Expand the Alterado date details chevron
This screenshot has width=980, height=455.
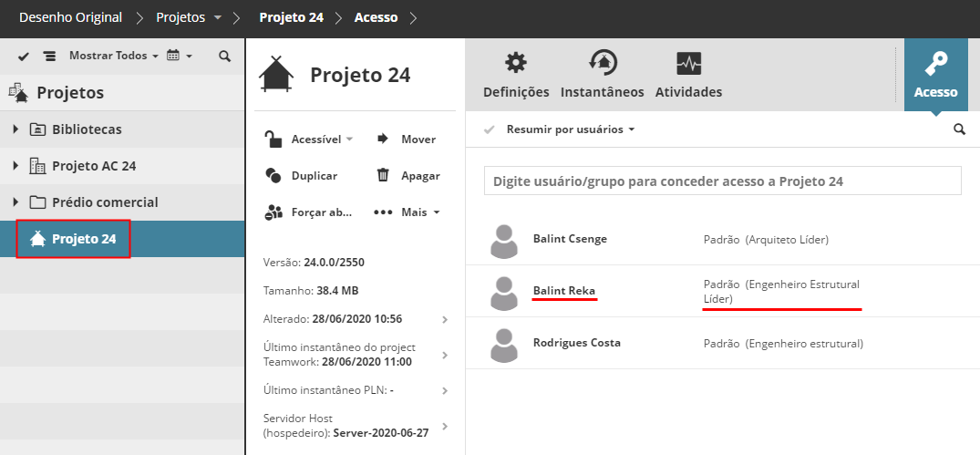point(445,319)
